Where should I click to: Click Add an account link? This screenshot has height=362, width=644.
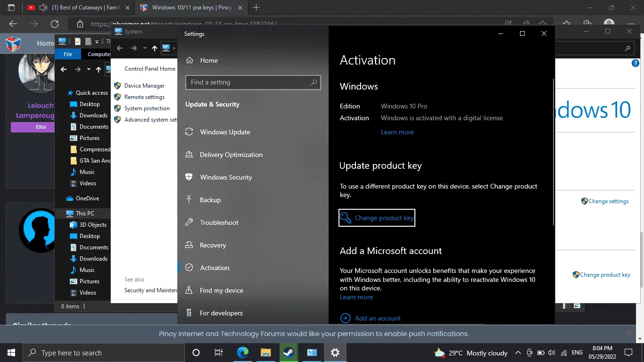coord(378,318)
